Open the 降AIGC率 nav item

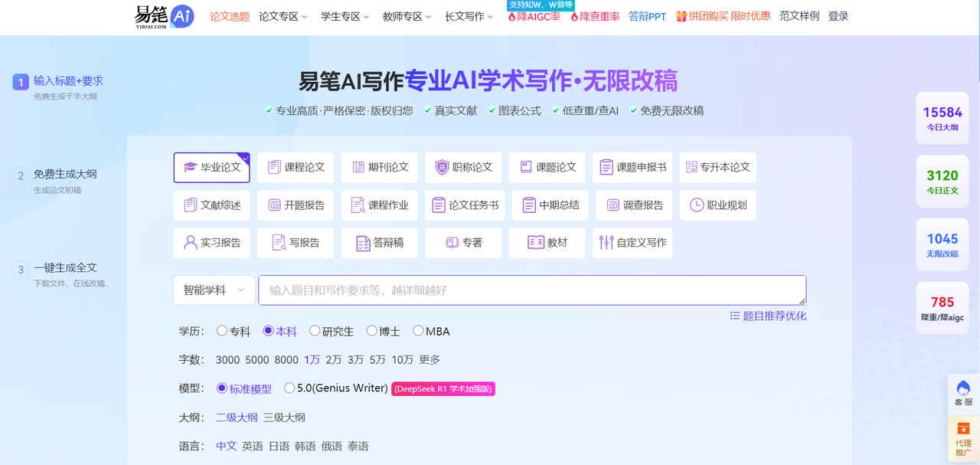coord(534,16)
